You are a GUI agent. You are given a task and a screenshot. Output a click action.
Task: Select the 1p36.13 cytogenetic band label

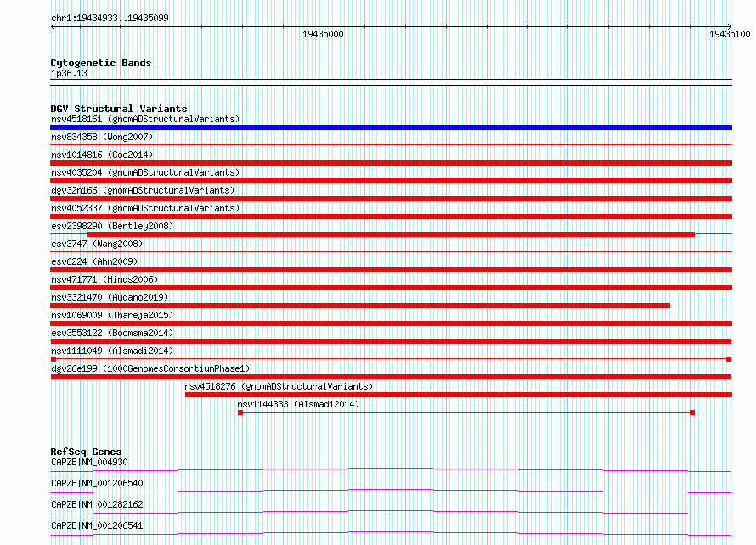(69, 73)
